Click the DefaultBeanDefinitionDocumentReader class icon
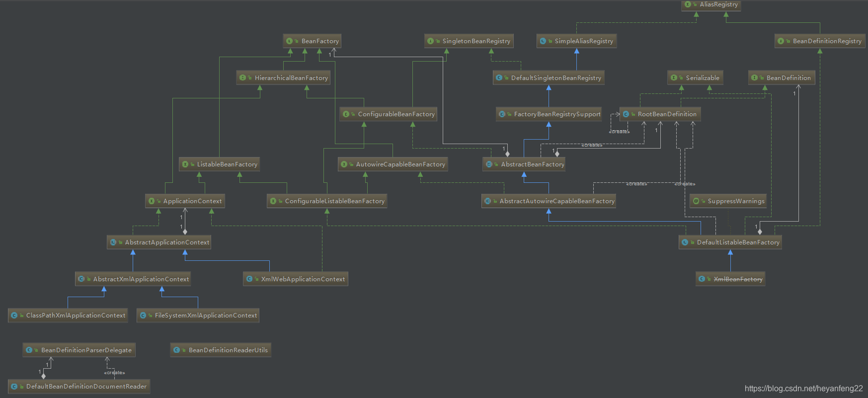The image size is (868, 398). [x=14, y=387]
